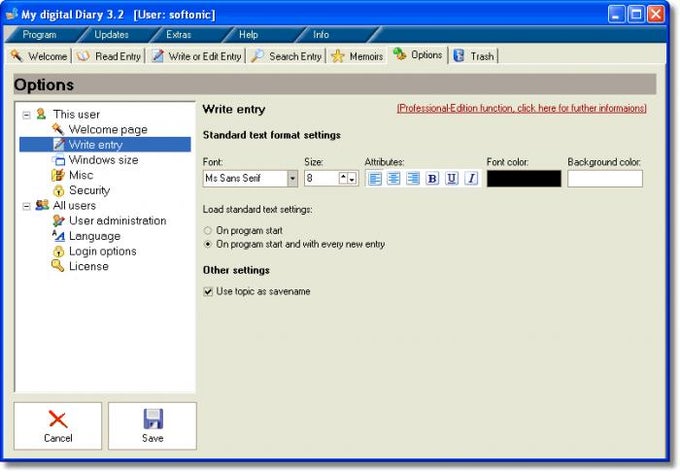This screenshot has height=472, width=680.
Task: Click the Search Entry magnifier icon
Action: tap(257, 56)
